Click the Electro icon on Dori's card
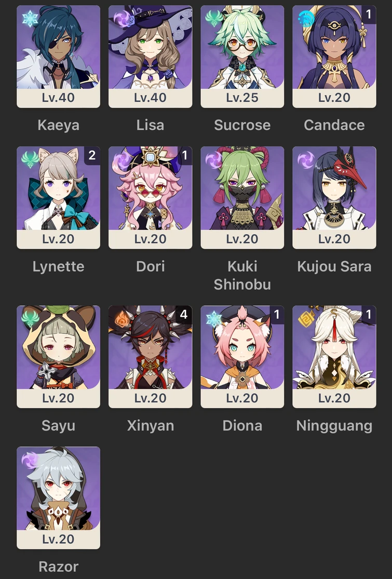The height and width of the screenshot is (579, 392). coord(122,159)
